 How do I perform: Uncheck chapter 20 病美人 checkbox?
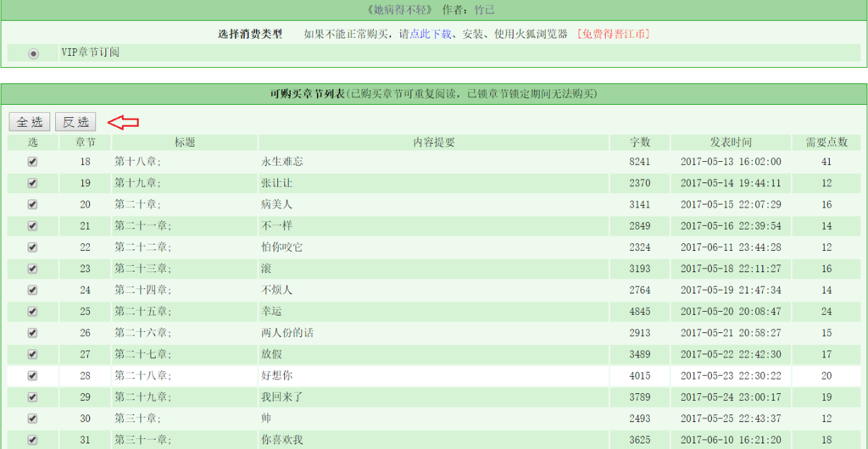click(x=33, y=205)
